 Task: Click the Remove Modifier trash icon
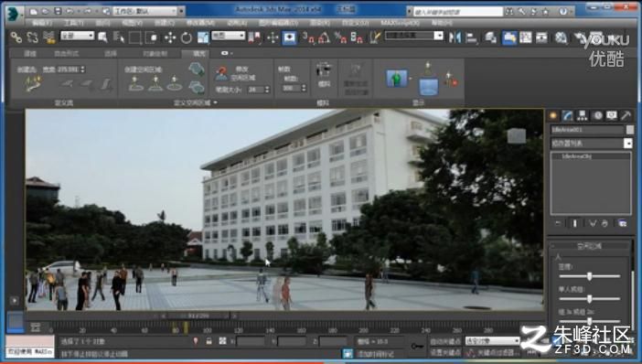pyautogui.click(x=605, y=223)
